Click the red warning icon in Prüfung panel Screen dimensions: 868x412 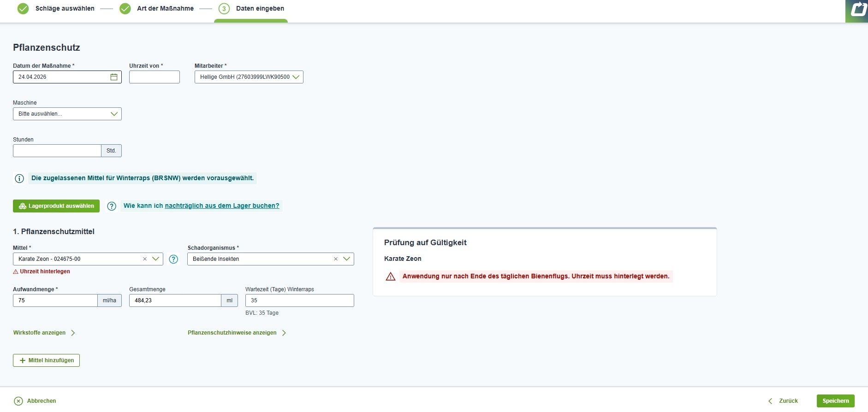(x=391, y=277)
